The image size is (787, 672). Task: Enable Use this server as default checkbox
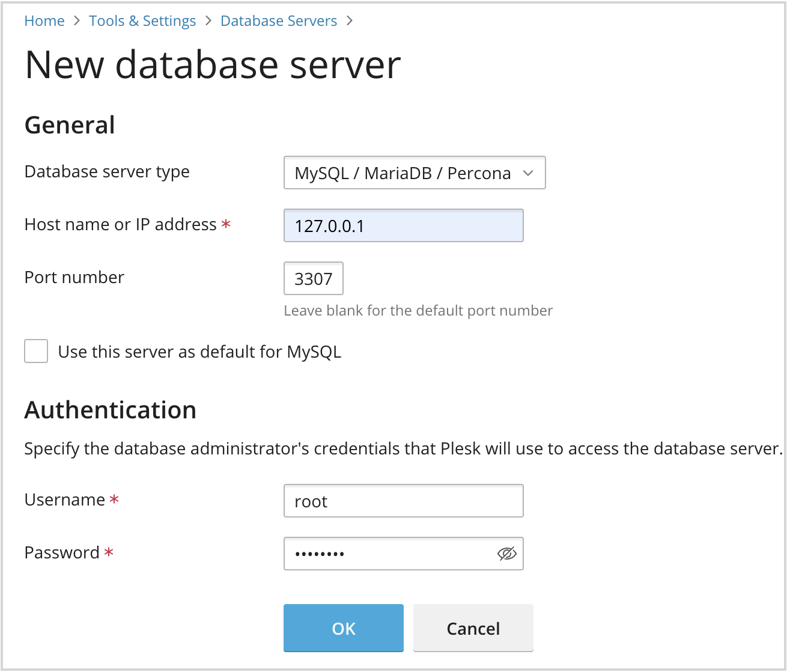click(36, 352)
